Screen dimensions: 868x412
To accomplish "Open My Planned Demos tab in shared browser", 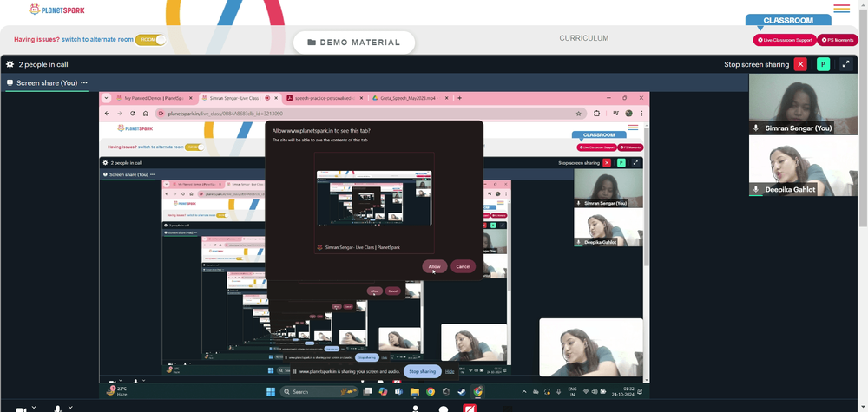I will [x=155, y=98].
